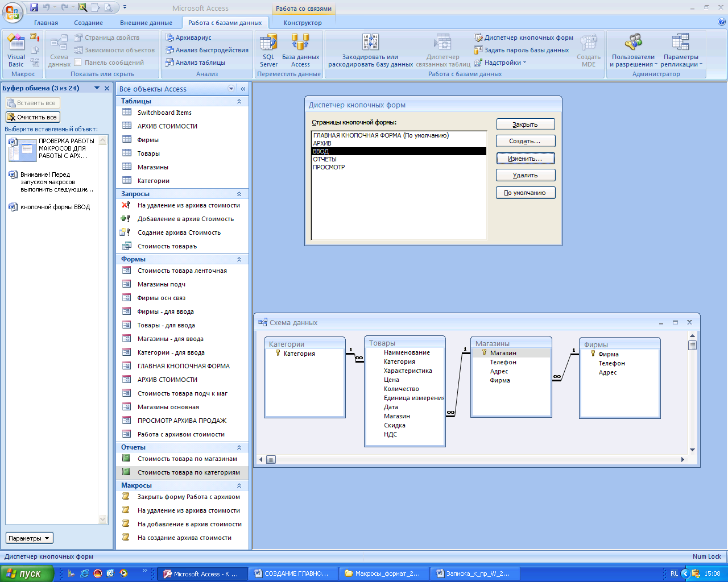The width and height of the screenshot is (728, 582).
Task: Expand the Надстройки menu
Action: pos(501,63)
